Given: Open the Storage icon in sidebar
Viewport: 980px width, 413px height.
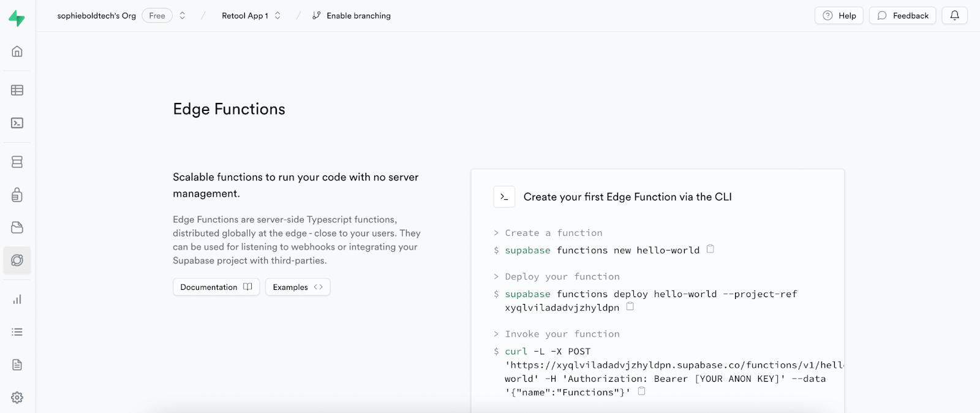Looking at the screenshot, I should click(17, 227).
